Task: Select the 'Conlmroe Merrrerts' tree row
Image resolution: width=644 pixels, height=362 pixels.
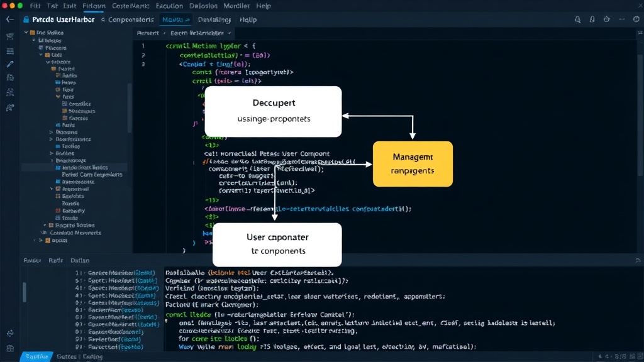Action: coord(75,233)
